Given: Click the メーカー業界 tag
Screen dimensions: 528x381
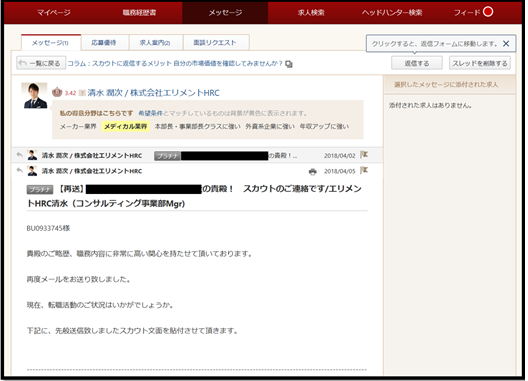Looking at the screenshot, I should [x=78, y=126].
